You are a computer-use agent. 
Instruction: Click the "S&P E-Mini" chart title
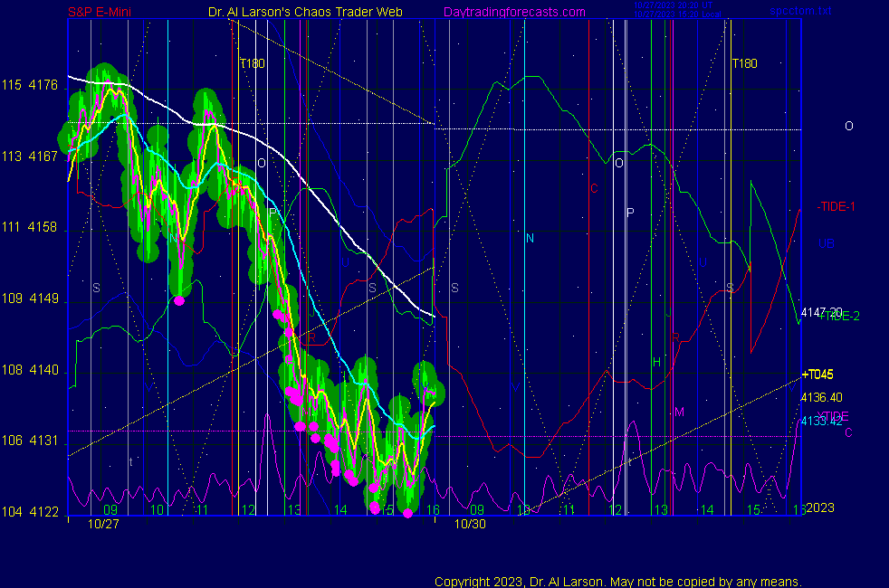click(100, 12)
